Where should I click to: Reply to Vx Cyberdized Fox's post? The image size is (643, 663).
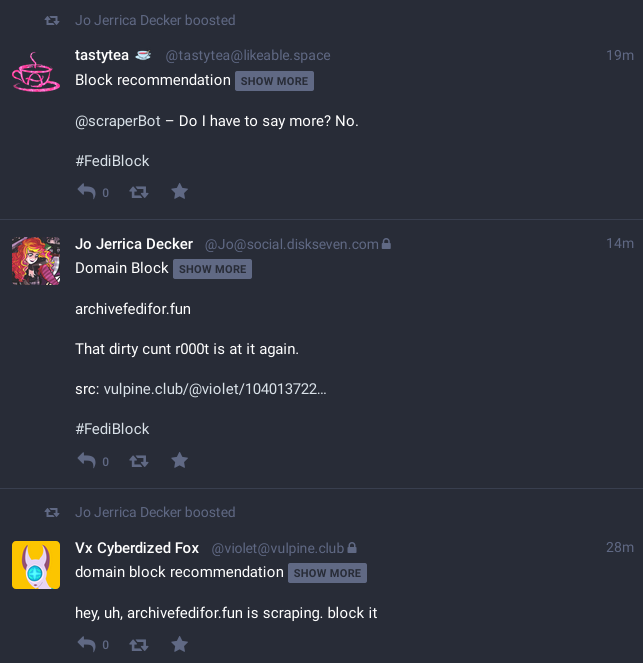click(x=87, y=644)
